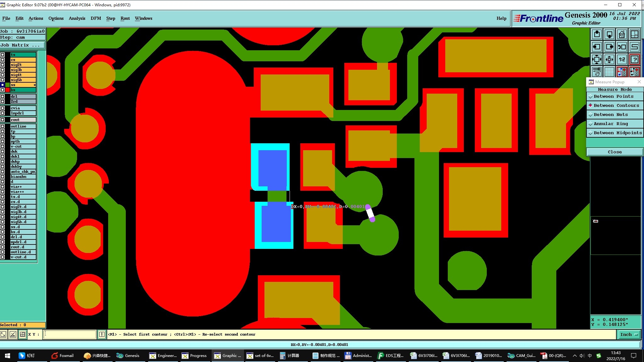Click the previous view (undo zoom) icon
Screen dimensions: 644x362
(622, 47)
